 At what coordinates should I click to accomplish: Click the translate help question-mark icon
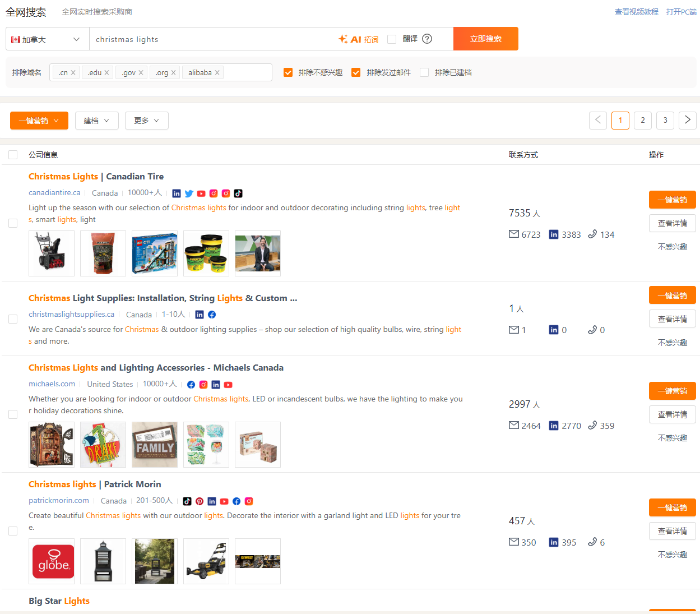pos(427,39)
